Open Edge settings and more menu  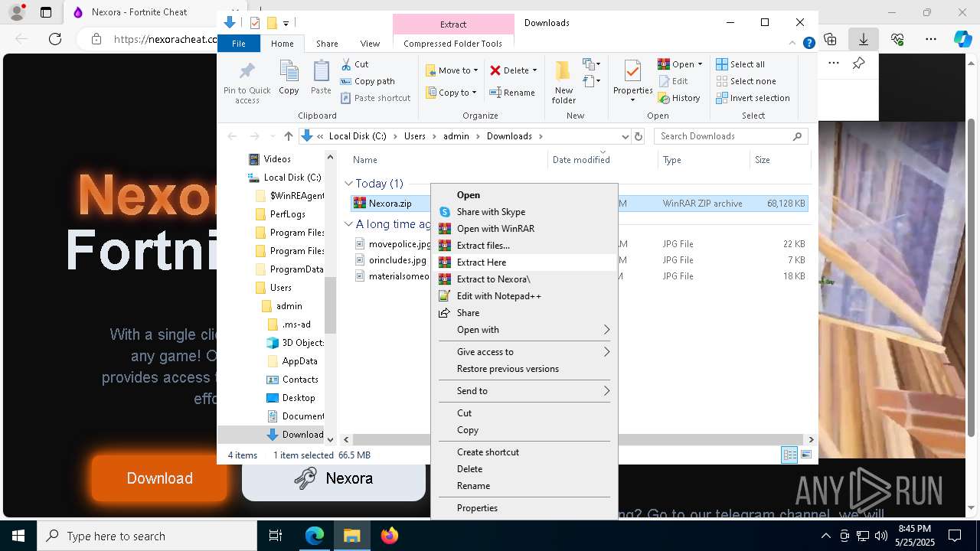point(931,39)
